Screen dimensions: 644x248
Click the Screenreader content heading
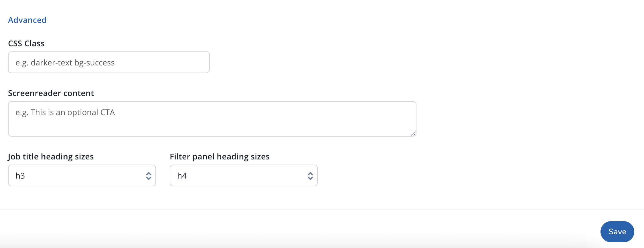click(51, 93)
